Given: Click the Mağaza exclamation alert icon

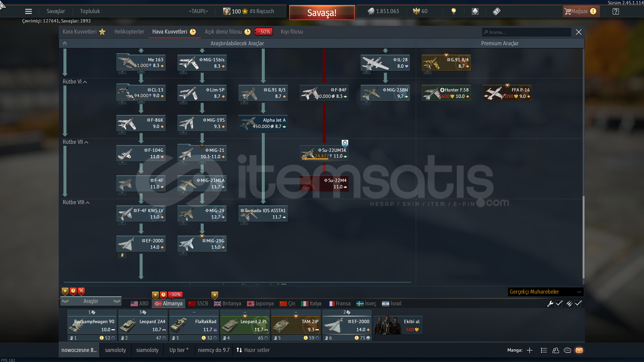Looking at the screenshot, I should point(593,11).
